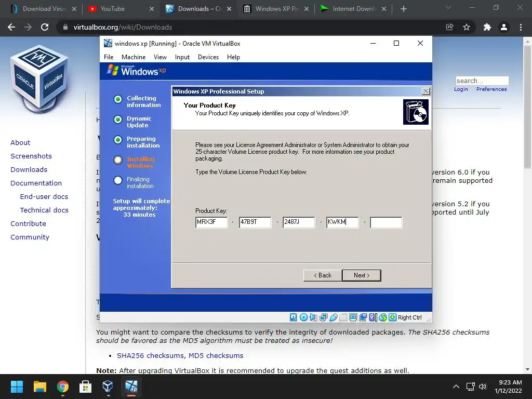This screenshot has width=532, height=399.
Task: Click the Right Ctrl host key label
Action: (409, 317)
